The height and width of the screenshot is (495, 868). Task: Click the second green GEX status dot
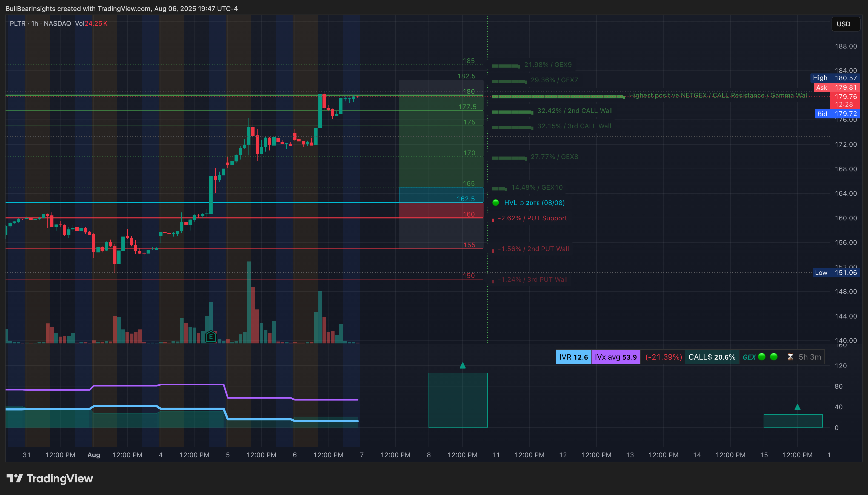coord(774,357)
